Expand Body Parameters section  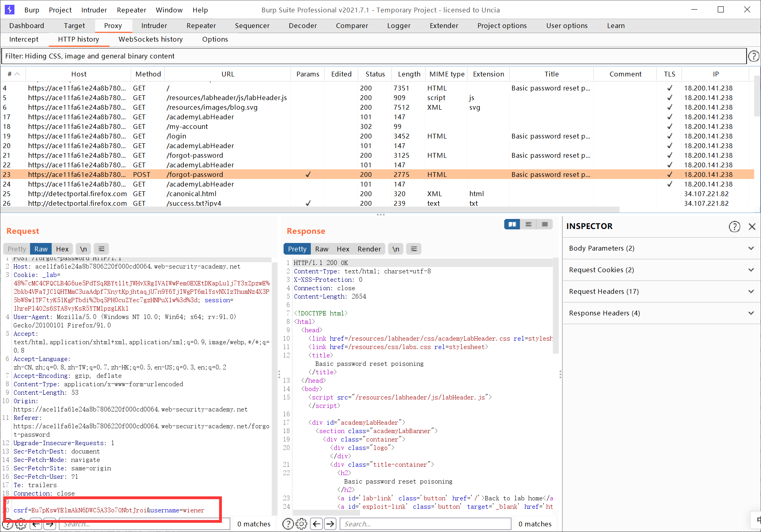point(662,248)
